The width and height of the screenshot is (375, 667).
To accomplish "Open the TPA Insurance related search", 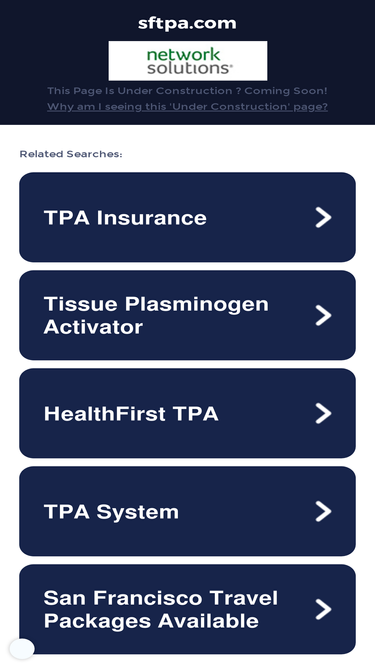I will (188, 217).
